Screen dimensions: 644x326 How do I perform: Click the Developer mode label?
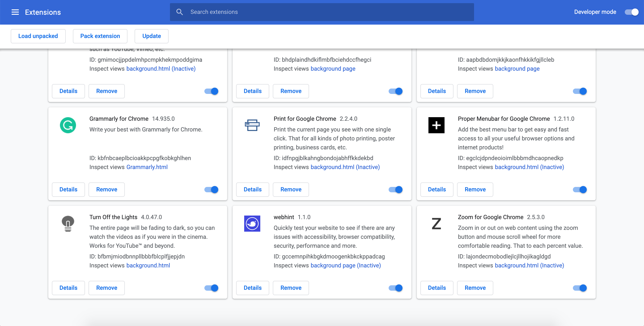595,12
